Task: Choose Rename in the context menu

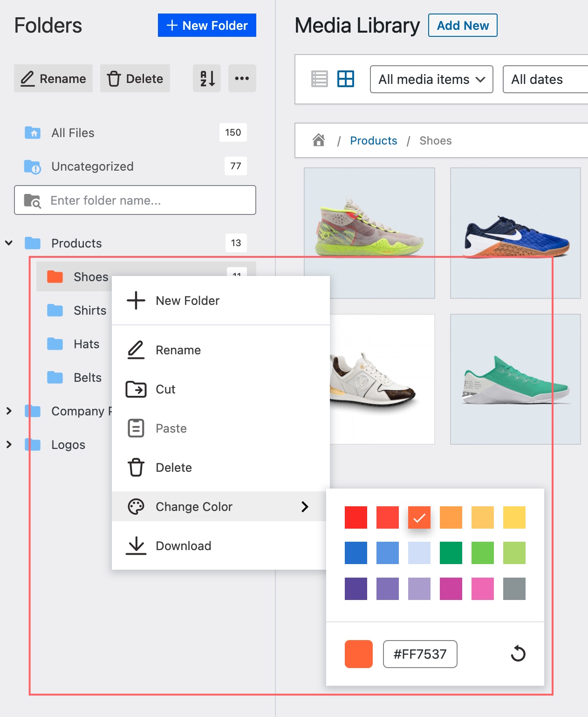Action: click(221, 350)
